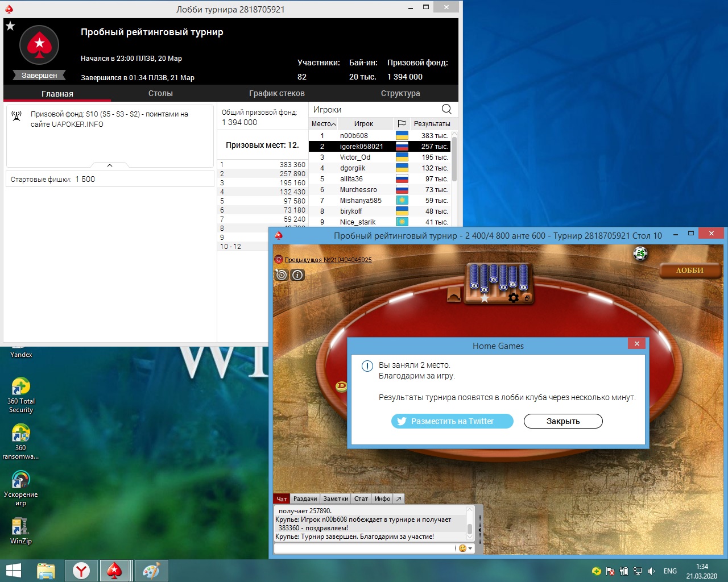Open Yandex browser from the taskbar
728x582 pixels.
click(x=81, y=571)
